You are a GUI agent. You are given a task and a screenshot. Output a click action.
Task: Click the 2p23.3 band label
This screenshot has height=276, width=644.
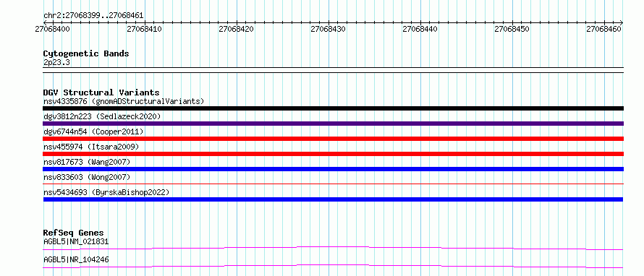56,62
